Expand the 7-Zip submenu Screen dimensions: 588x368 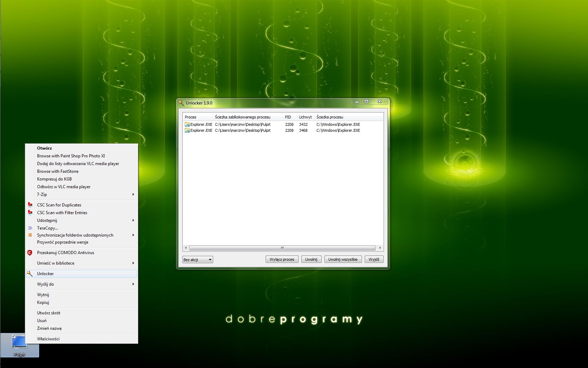tap(133, 195)
